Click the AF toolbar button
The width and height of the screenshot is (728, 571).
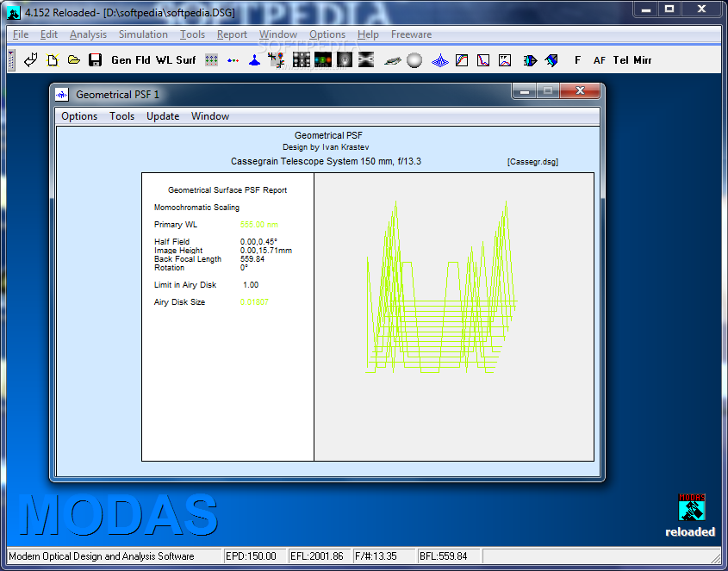(x=599, y=60)
